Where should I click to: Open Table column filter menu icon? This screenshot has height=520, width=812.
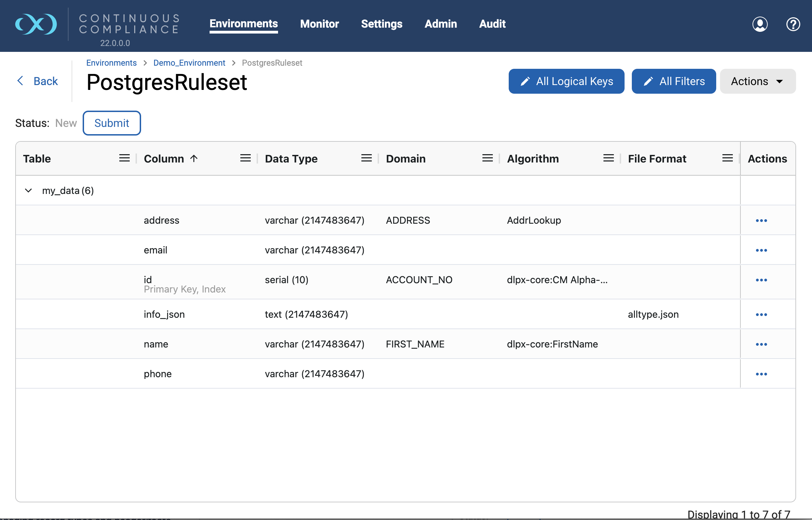[x=124, y=158]
